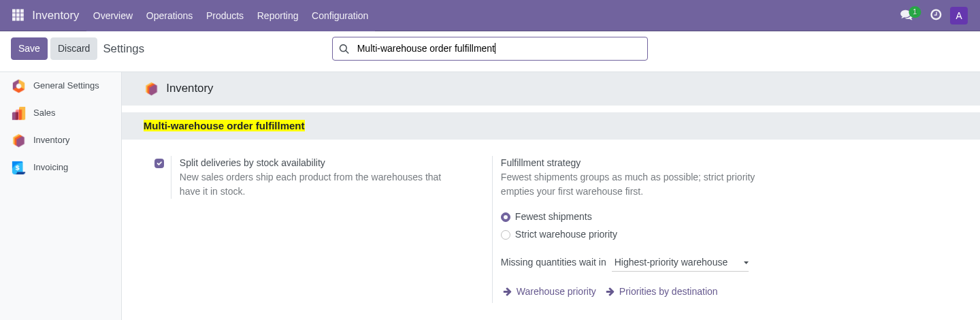Go to Invoicing settings tab
The height and width of the screenshot is (320, 980).
tap(61, 167)
